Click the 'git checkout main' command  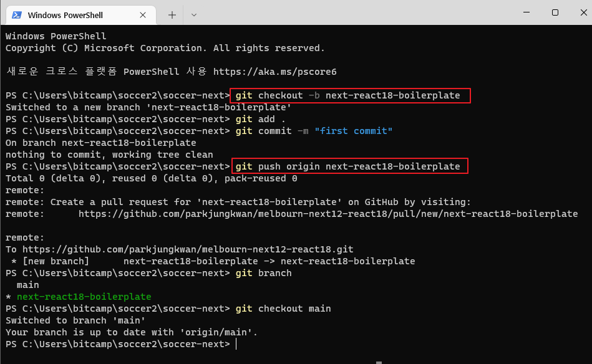point(283,309)
